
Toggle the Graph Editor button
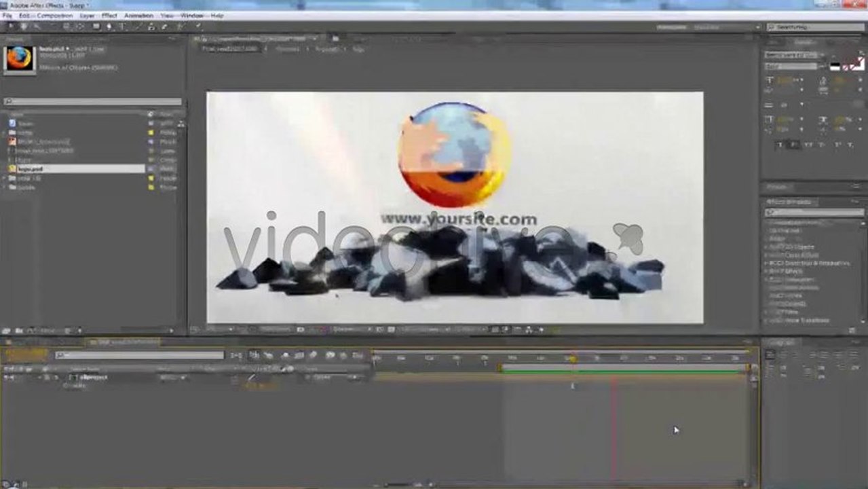(357, 355)
